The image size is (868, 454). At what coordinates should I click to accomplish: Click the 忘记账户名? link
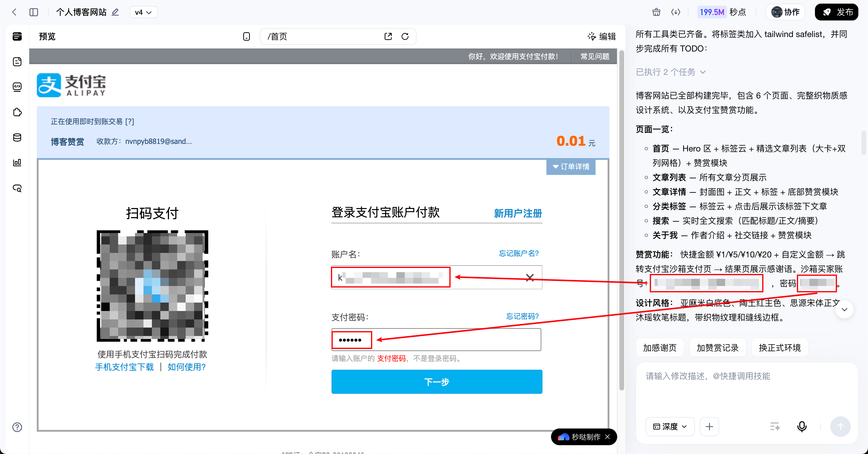(519, 253)
